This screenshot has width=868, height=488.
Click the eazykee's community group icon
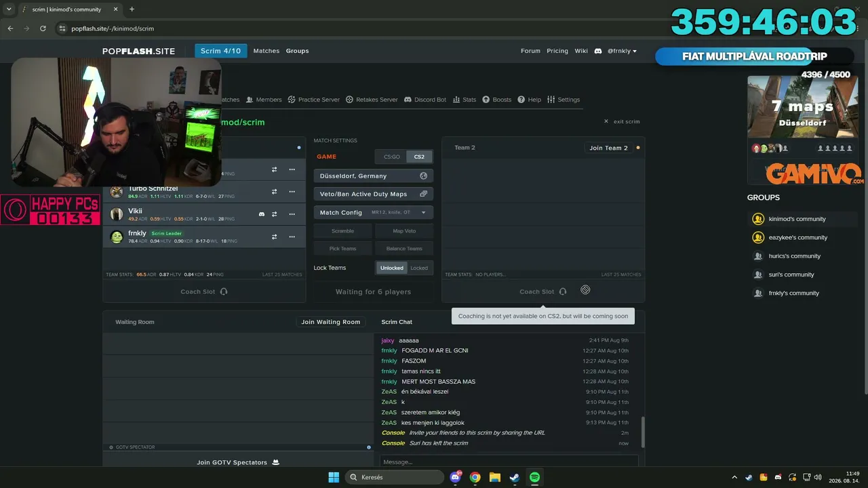click(x=758, y=237)
